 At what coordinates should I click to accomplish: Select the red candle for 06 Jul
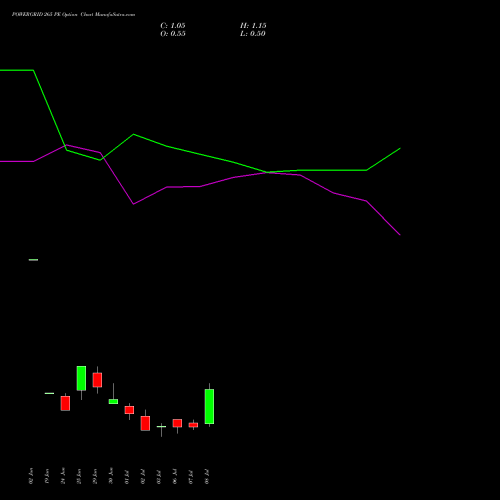click(177, 423)
